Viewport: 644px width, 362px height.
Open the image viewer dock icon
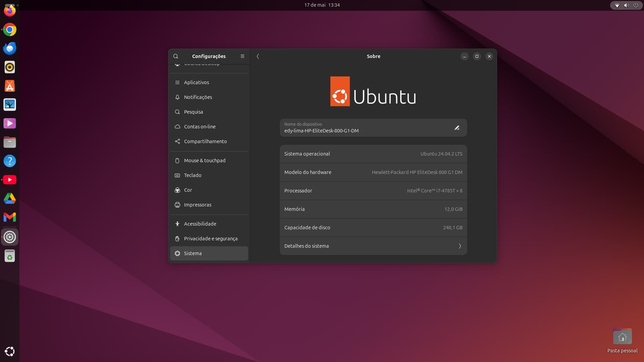click(x=10, y=105)
